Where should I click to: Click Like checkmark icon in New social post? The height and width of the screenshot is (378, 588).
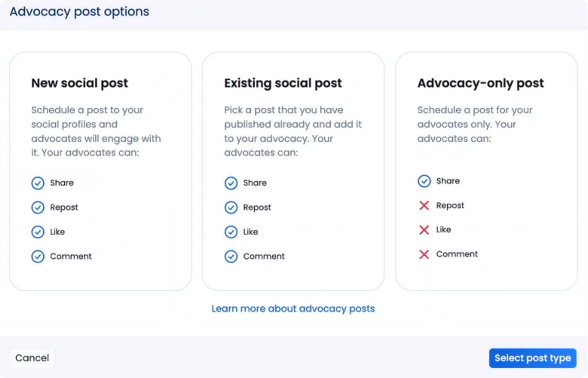point(38,232)
